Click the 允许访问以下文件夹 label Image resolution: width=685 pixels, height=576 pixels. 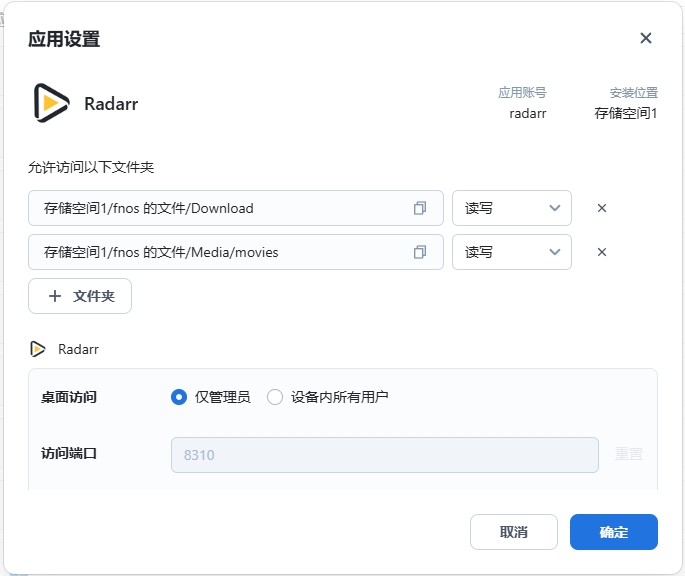(x=91, y=167)
